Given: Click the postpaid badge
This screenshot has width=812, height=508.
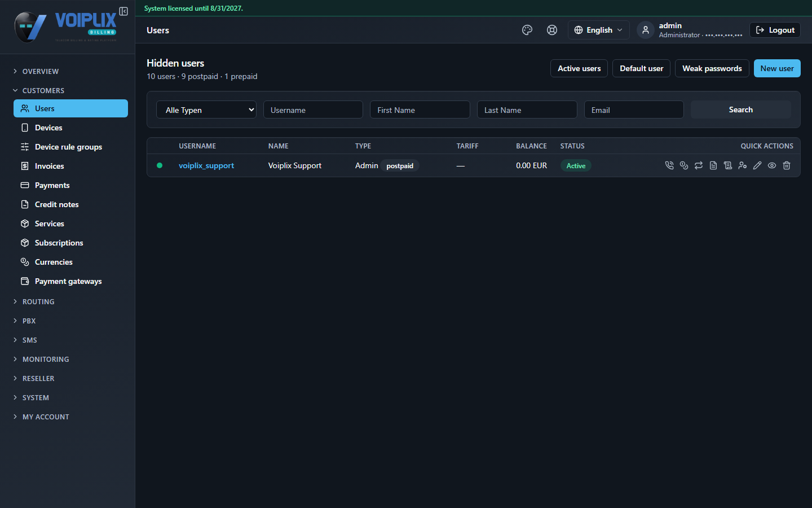Looking at the screenshot, I should [400, 165].
